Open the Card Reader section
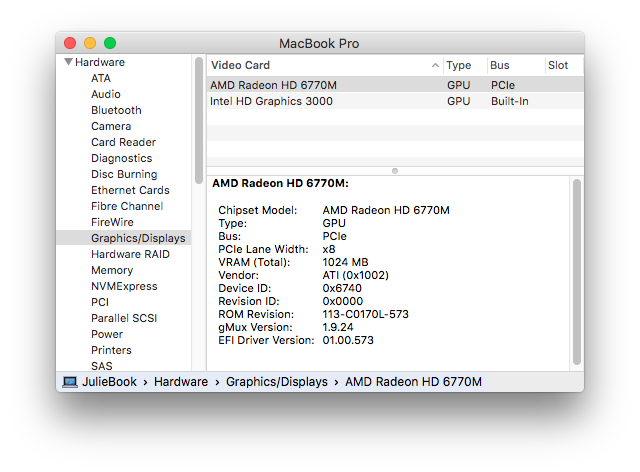The width and height of the screenshot is (640, 472). [123, 142]
